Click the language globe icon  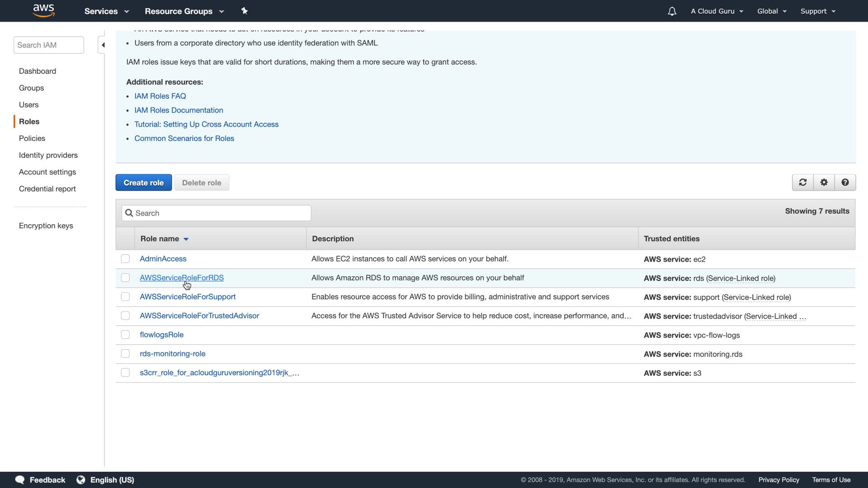[81, 480]
